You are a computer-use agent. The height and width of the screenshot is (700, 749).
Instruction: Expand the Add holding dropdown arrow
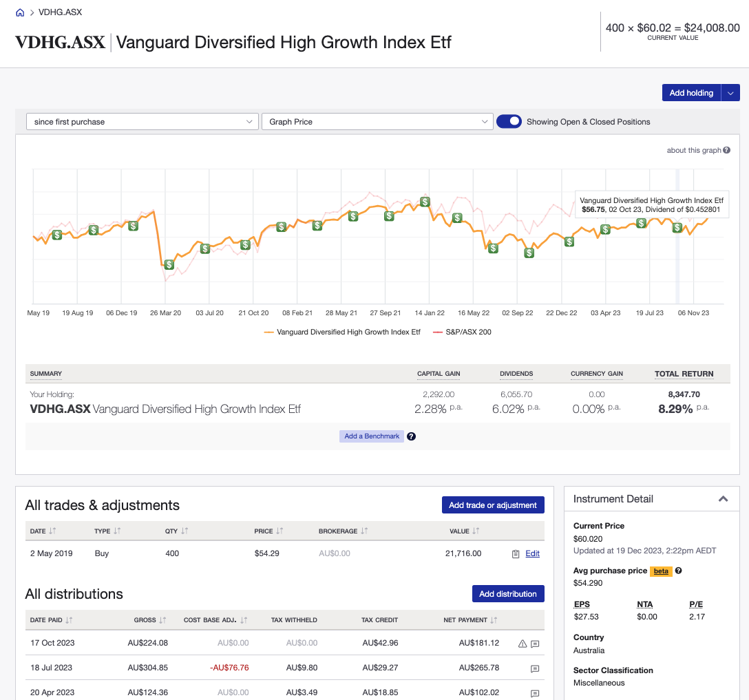tap(731, 92)
